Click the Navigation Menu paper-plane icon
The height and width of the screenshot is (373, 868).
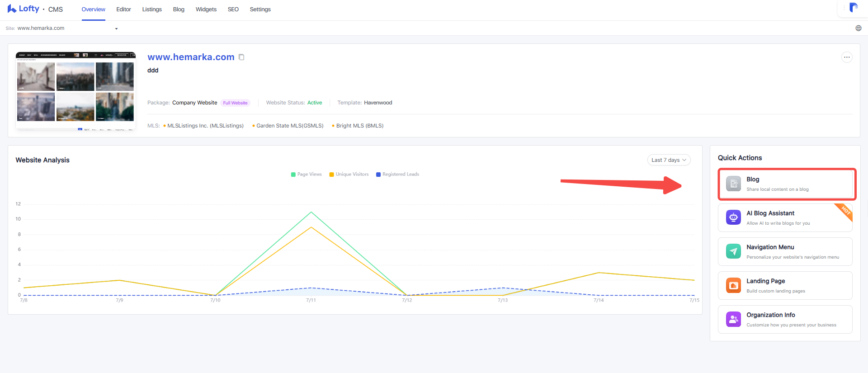coord(733,251)
